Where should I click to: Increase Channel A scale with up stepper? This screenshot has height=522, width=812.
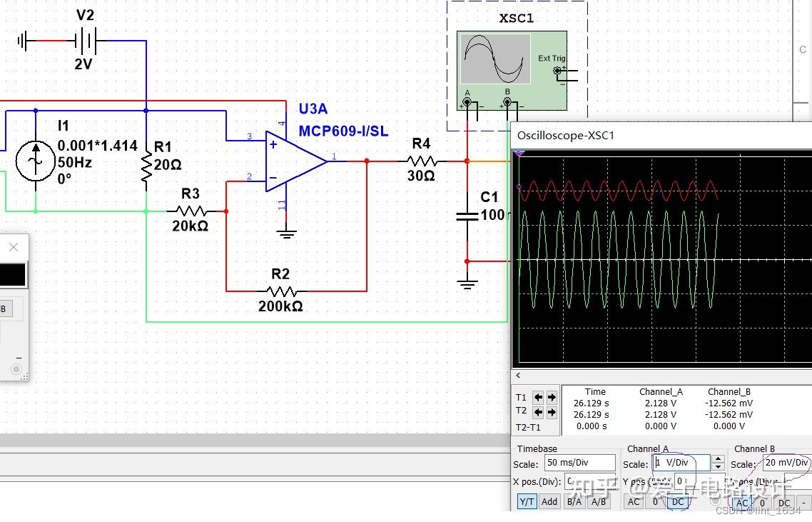(x=718, y=458)
